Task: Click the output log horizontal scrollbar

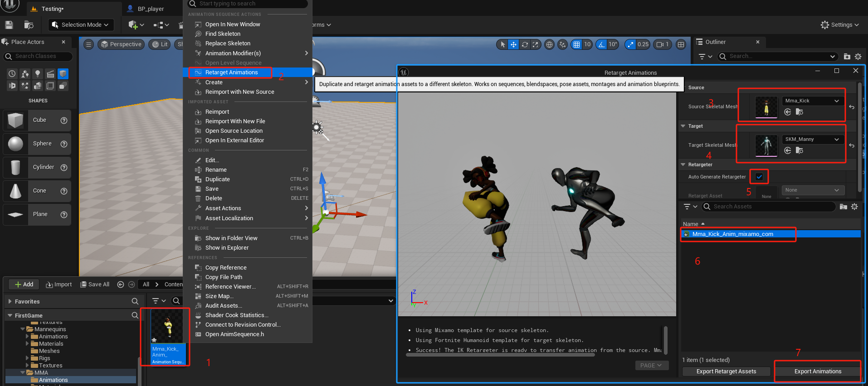Action: [500, 355]
